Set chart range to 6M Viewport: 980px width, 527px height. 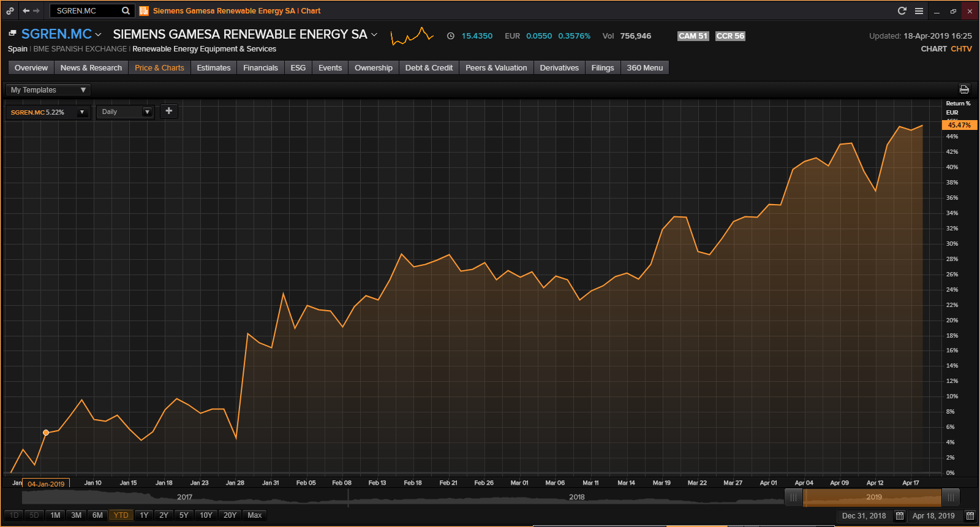tap(97, 515)
